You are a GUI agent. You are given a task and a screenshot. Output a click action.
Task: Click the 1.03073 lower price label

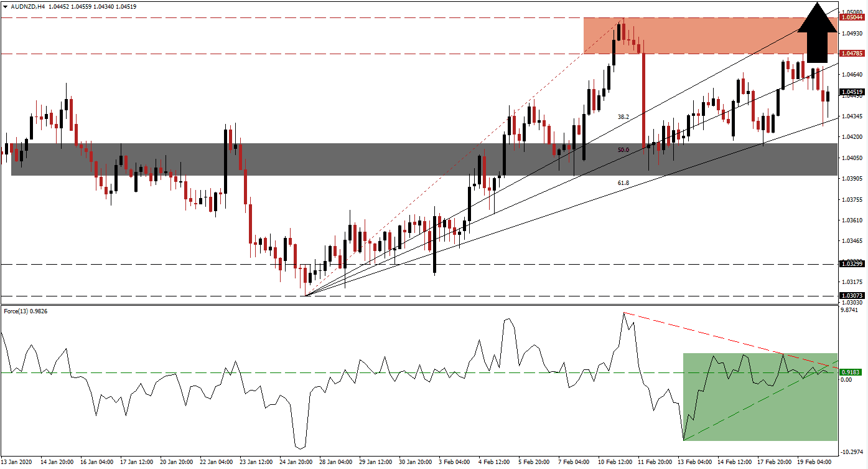(853, 296)
